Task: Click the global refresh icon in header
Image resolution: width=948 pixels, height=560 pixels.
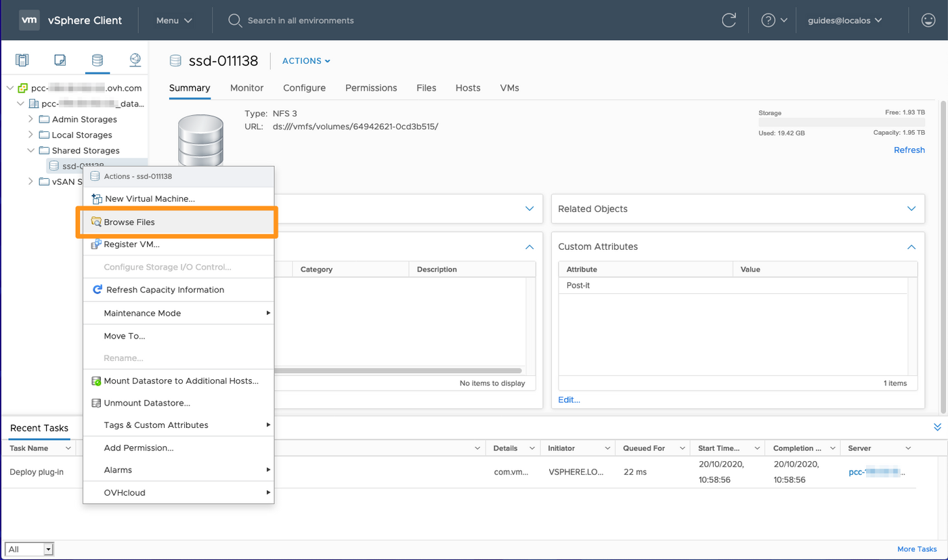Action: (729, 20)
